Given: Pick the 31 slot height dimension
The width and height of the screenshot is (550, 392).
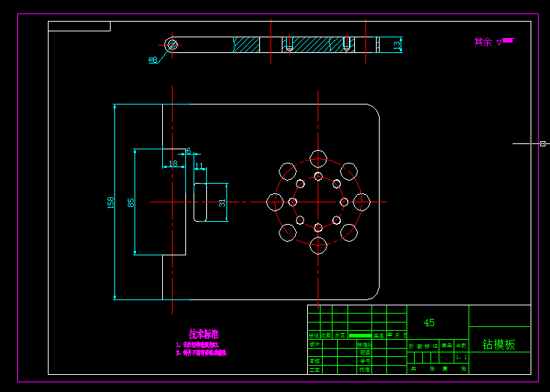Looking at the screenshot, I should [x=222, y=202].
